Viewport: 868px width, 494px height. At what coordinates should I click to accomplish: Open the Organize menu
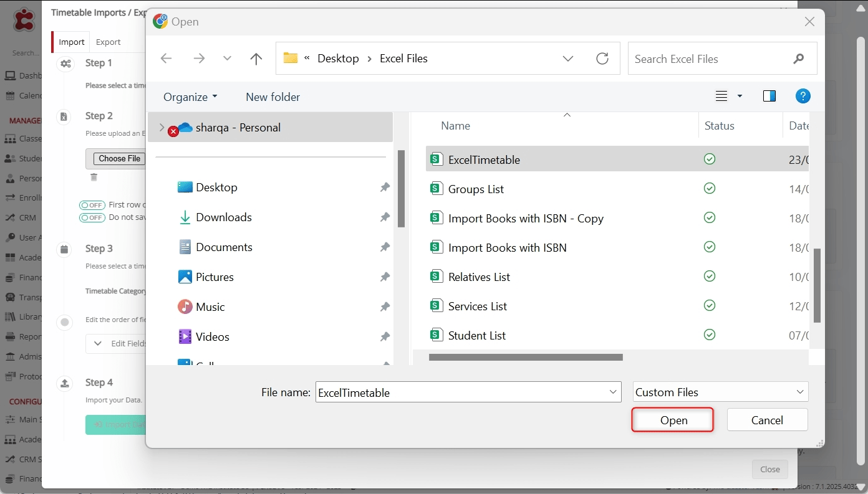(x=190, y=97)
